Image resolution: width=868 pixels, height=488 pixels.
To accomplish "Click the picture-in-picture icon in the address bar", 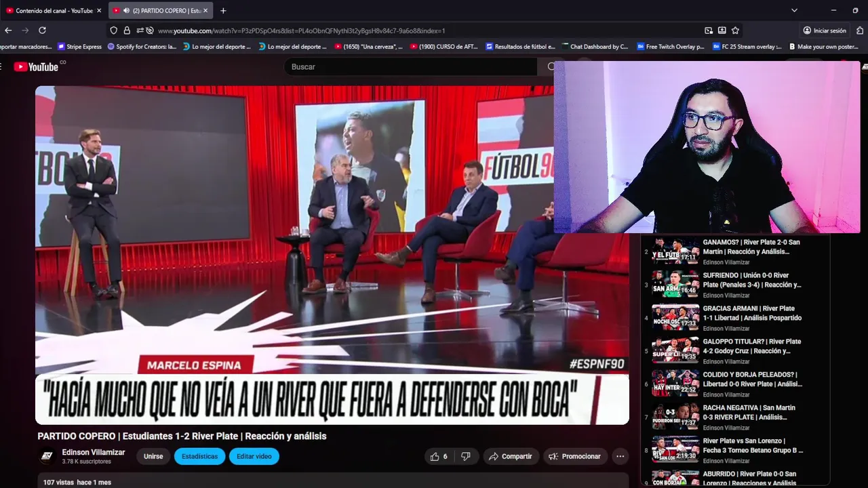I will point(709,30).
